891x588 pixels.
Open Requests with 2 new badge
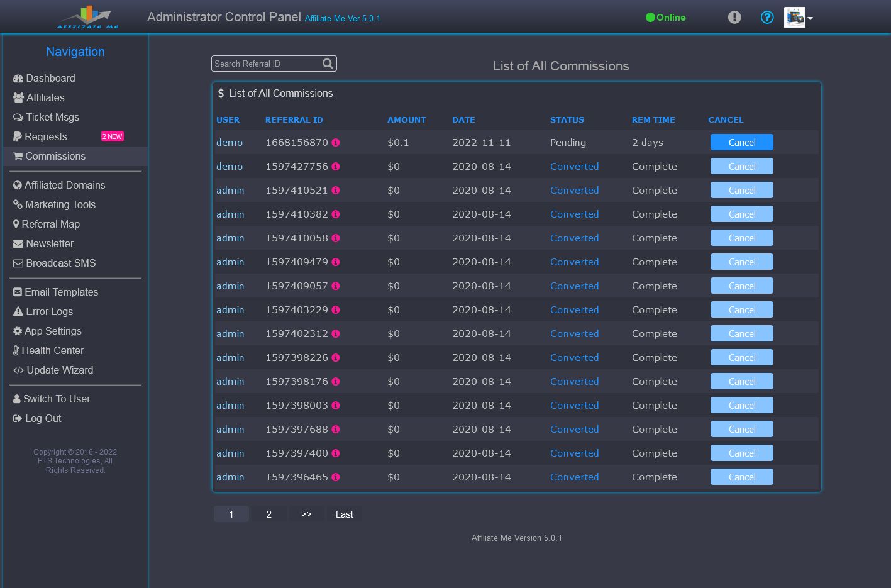45,136
